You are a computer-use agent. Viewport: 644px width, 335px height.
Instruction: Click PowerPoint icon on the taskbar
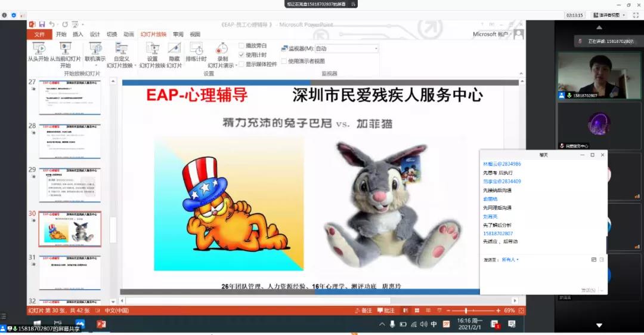[101, 324]
